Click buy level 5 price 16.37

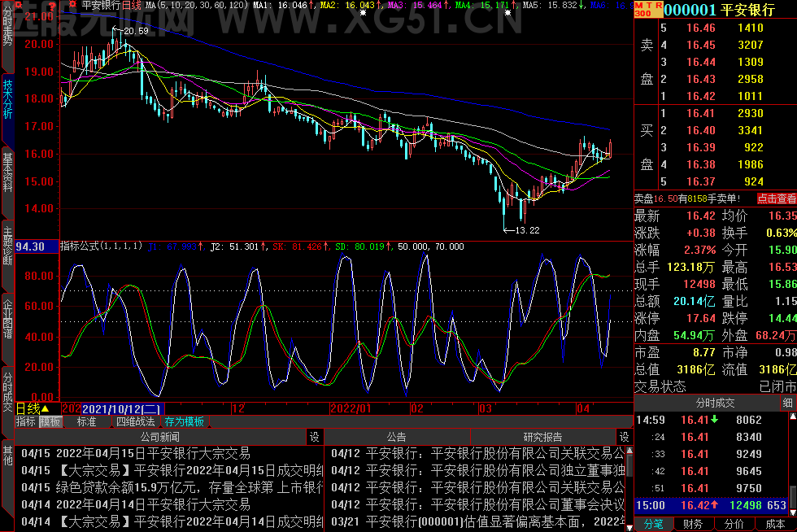[x=700, y=181]
